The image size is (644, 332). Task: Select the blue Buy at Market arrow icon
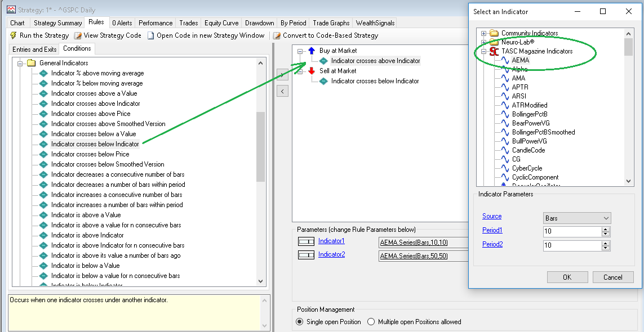point(312,51)
